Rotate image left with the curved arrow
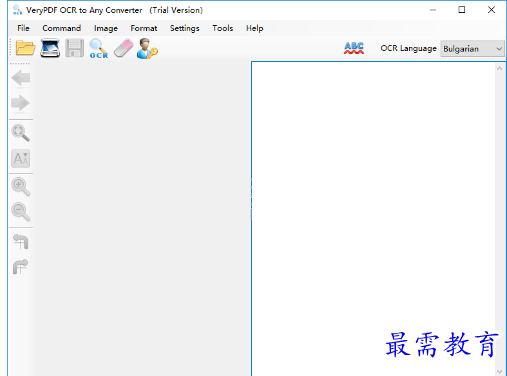This screenshot has height=376, width=507. (x=21, y=242)
